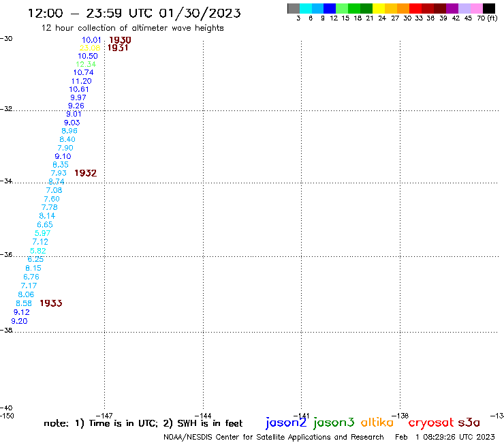Click the '70 (ft)' legend label
This screenshot has height=443, width=504.
pos(487,18)
